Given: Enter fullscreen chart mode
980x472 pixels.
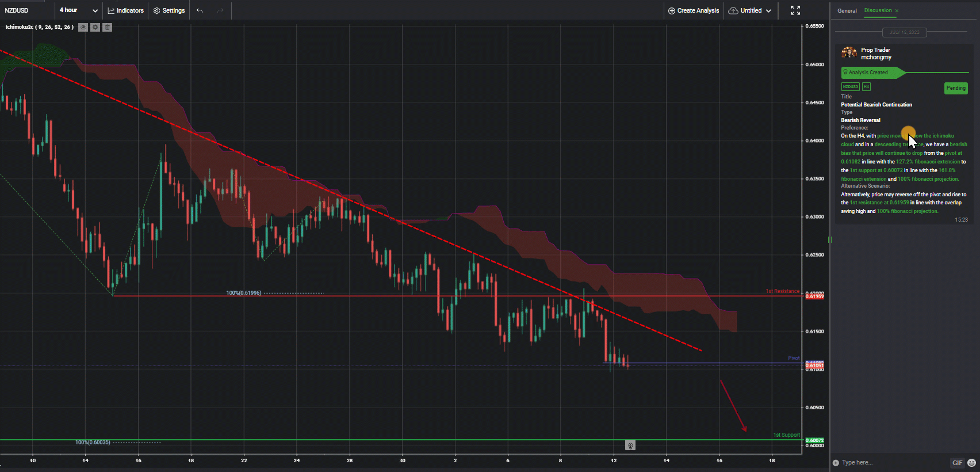Looking at the screenshot, I should [x=795, y=10].
